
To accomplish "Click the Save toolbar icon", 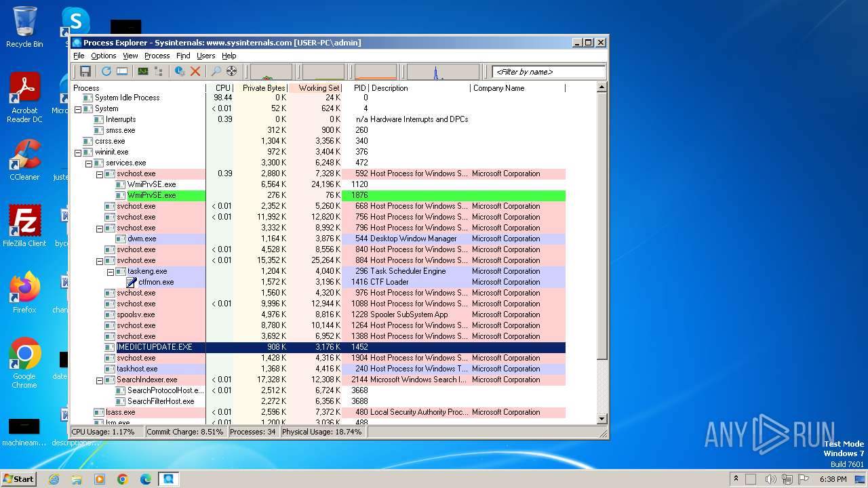I will point(85,71).
